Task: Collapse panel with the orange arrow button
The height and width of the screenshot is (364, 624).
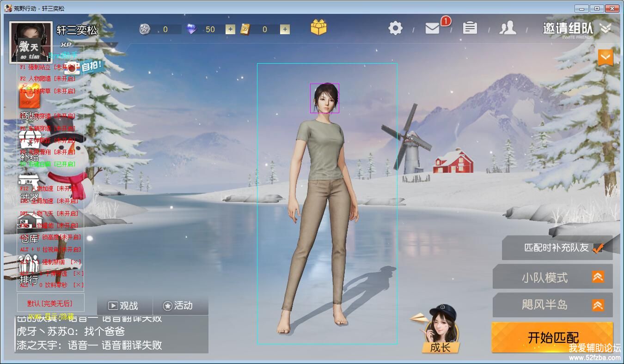Action: pyautogui.click(x=606, y=58)
